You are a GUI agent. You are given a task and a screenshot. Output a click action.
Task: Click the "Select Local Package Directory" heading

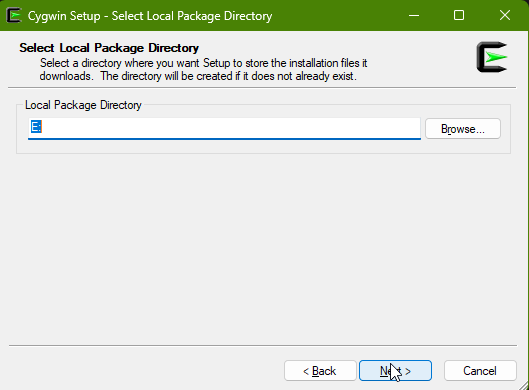pos(109,48)
